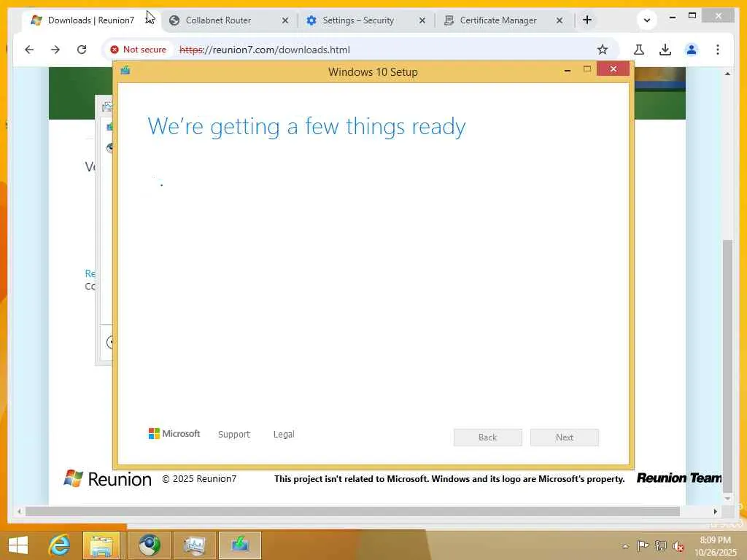Click the Windows 10 Setup title icon
The image size is (747, 560).
125,71
